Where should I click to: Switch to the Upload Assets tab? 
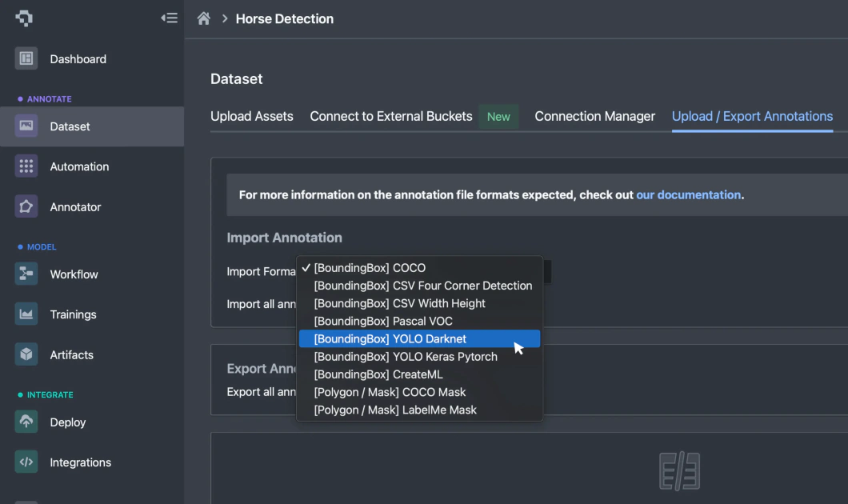252,116
